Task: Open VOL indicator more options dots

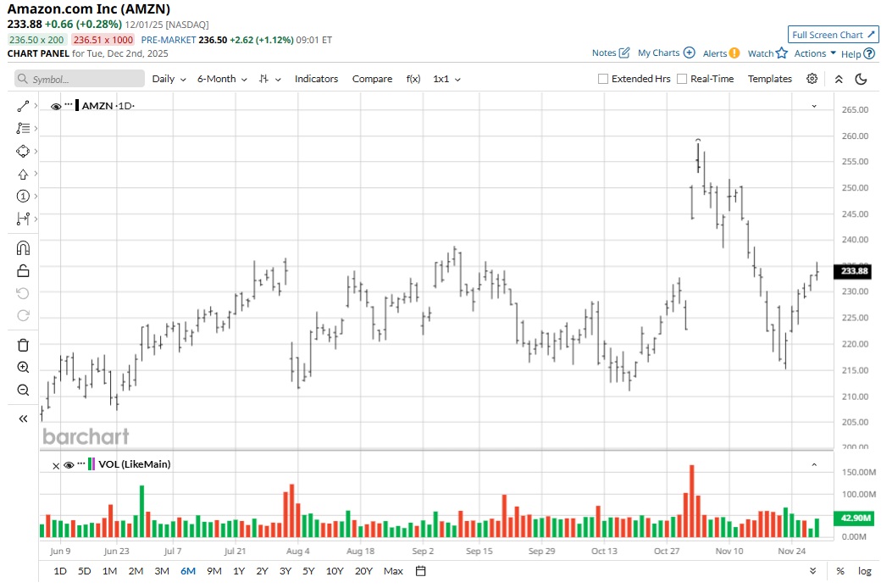Action: point(81,463)
